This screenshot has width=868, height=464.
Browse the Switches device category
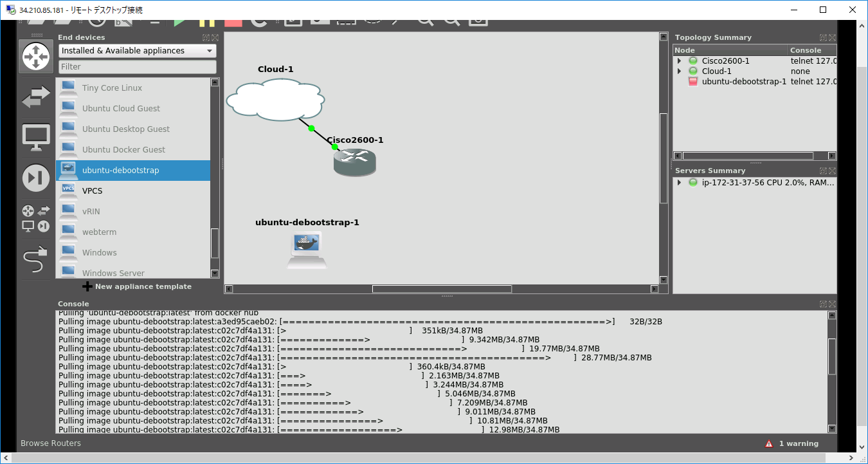tap(36, 97)
